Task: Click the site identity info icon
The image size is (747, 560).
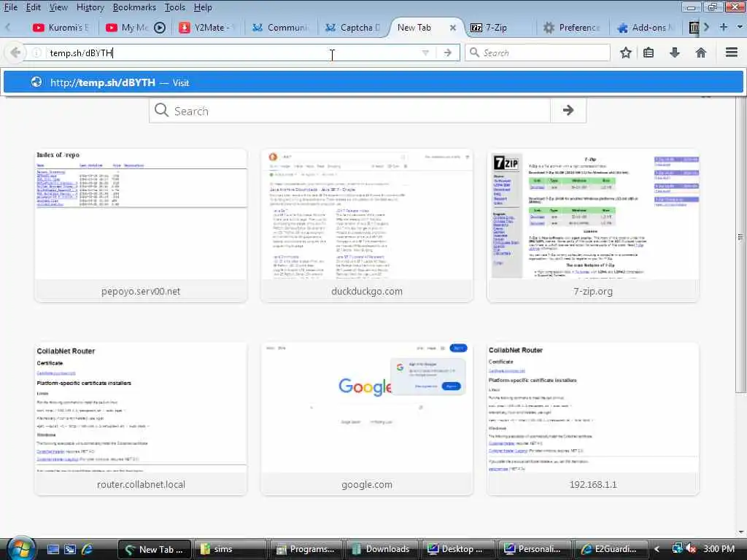Action: pos(36,52)
